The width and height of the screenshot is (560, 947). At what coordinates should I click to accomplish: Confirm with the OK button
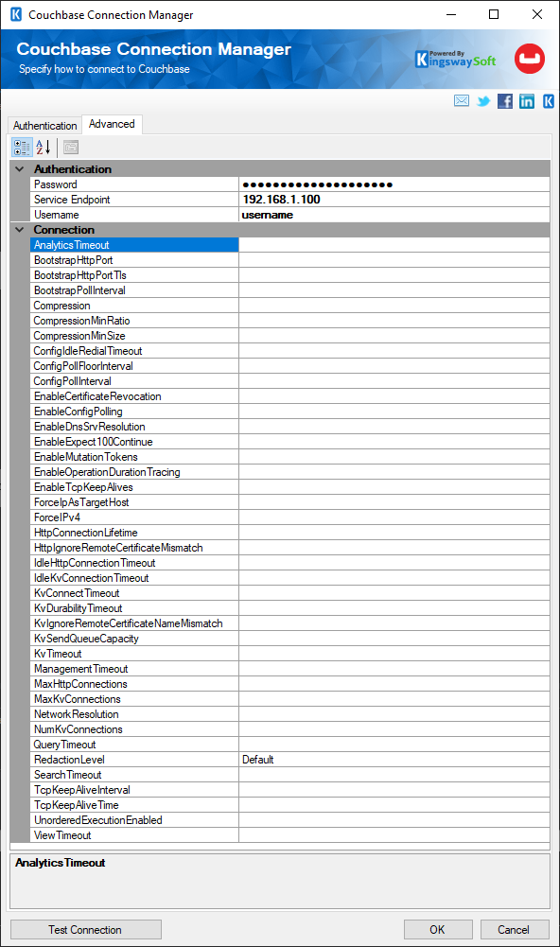[x=438, y=929]
